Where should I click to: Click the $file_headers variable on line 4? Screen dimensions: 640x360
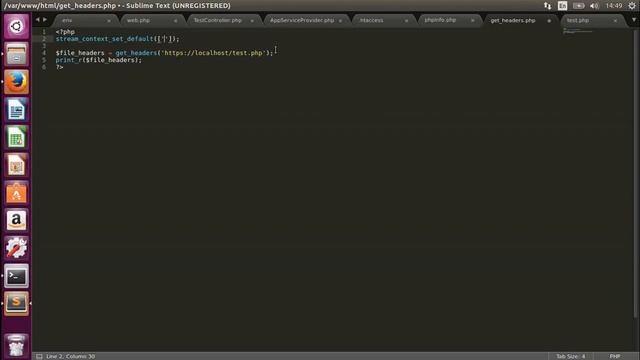point(80,53)
